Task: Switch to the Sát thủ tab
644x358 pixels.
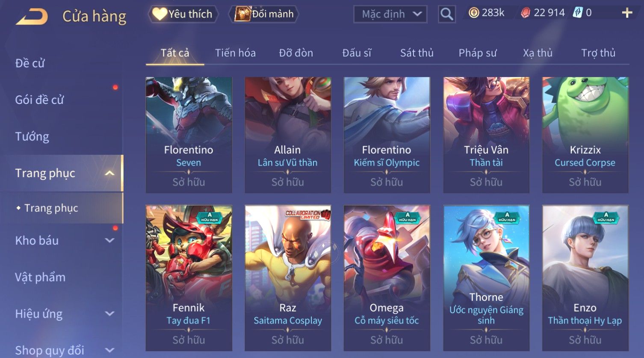Action: 417,53
